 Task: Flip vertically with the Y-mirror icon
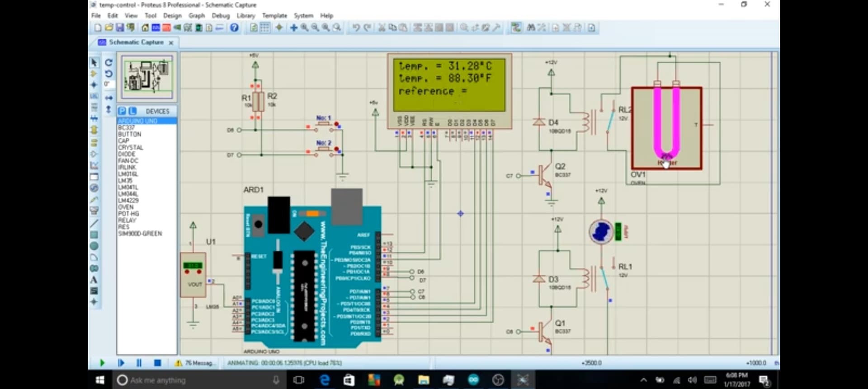click(x=108, y=109)
